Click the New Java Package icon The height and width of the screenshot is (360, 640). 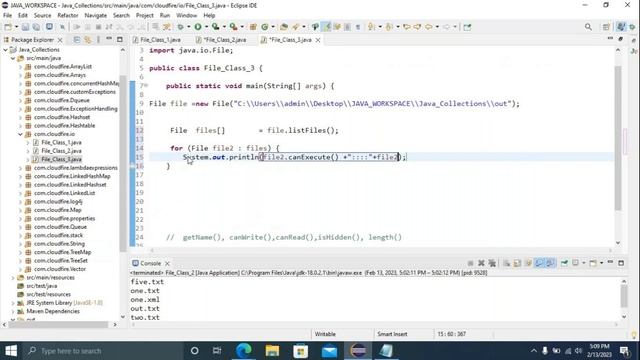[253, 27]
